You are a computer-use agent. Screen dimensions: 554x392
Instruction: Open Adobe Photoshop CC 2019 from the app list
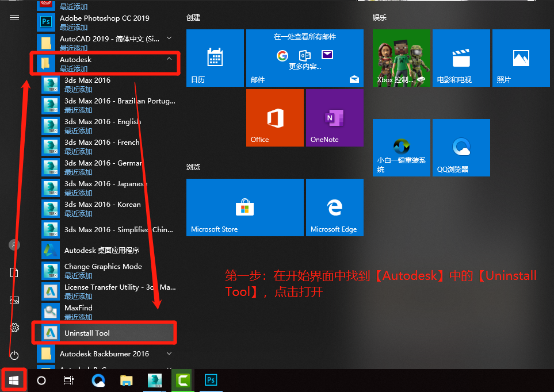click(106, 22)
